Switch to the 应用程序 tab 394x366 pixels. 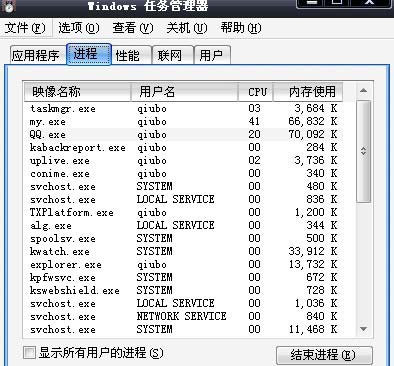pyautogui.click(x=36, y=55)
